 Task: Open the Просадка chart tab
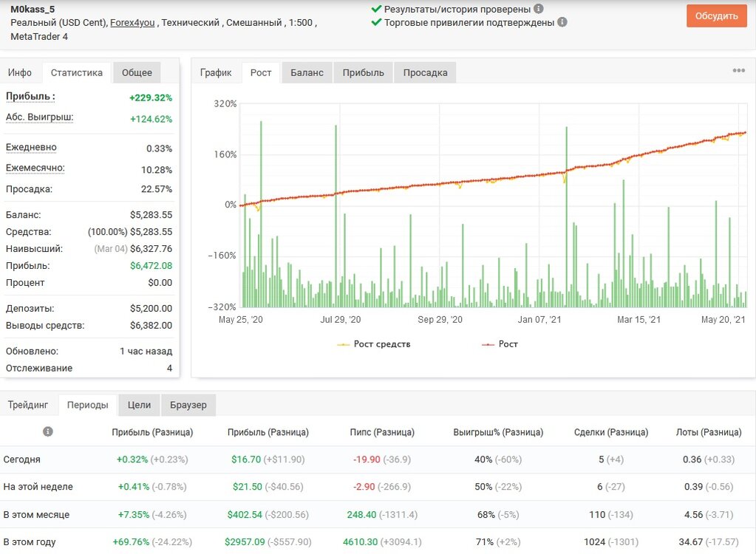(x=425, y=72)
